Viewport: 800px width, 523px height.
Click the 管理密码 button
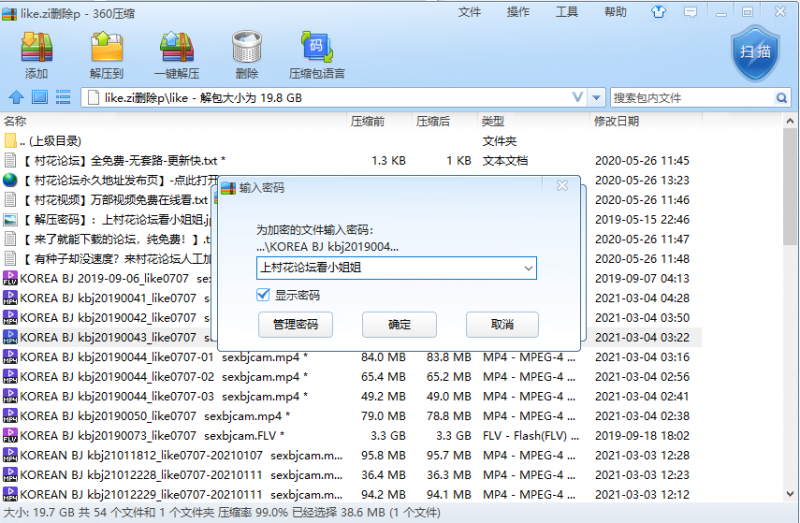click(x=295, y=325)
